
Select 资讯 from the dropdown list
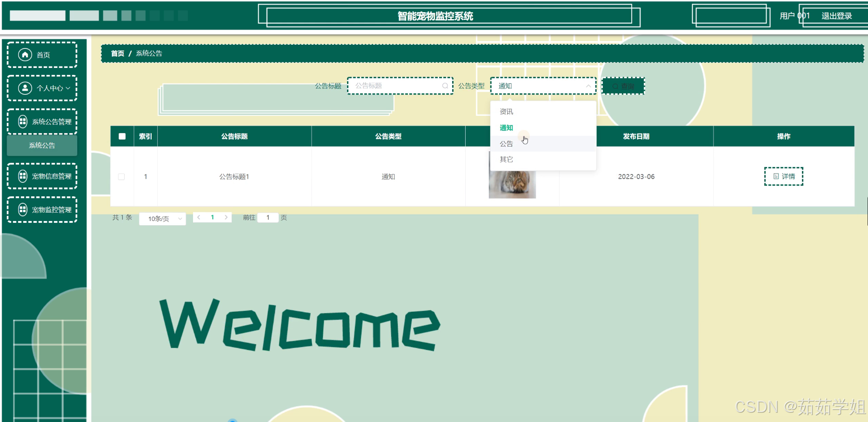[543, 112]
